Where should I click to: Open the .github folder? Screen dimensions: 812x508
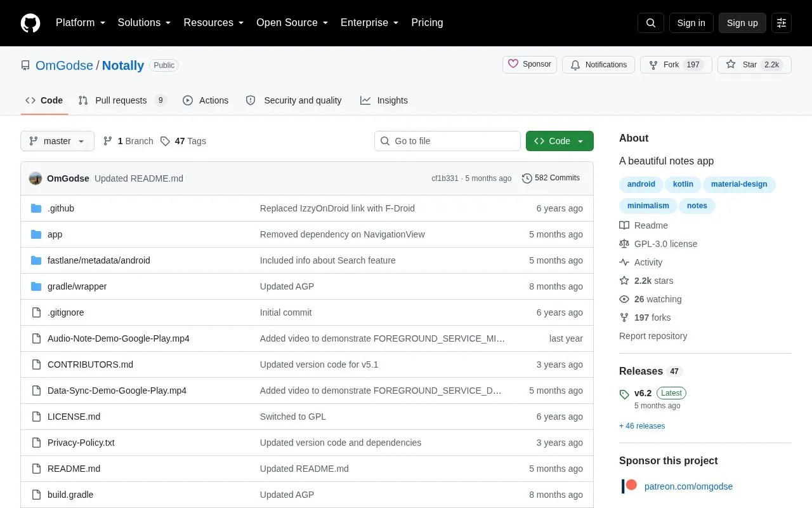coord(61,208)
